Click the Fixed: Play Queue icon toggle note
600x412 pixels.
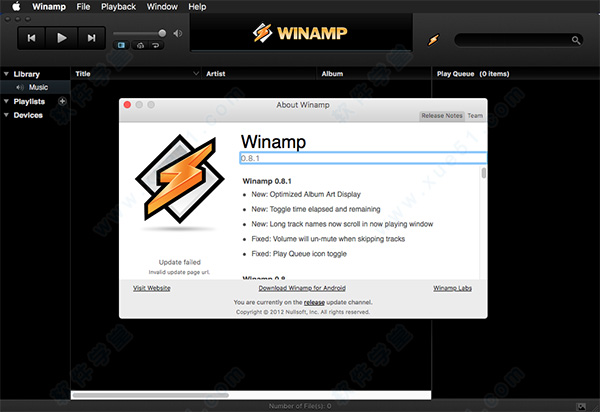(x=299, y=254)
